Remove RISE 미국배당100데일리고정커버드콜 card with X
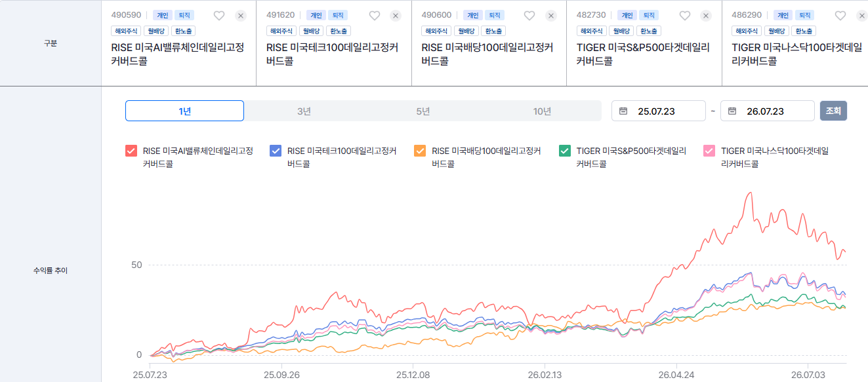868x382 pixels. click(x=551, y=16)
